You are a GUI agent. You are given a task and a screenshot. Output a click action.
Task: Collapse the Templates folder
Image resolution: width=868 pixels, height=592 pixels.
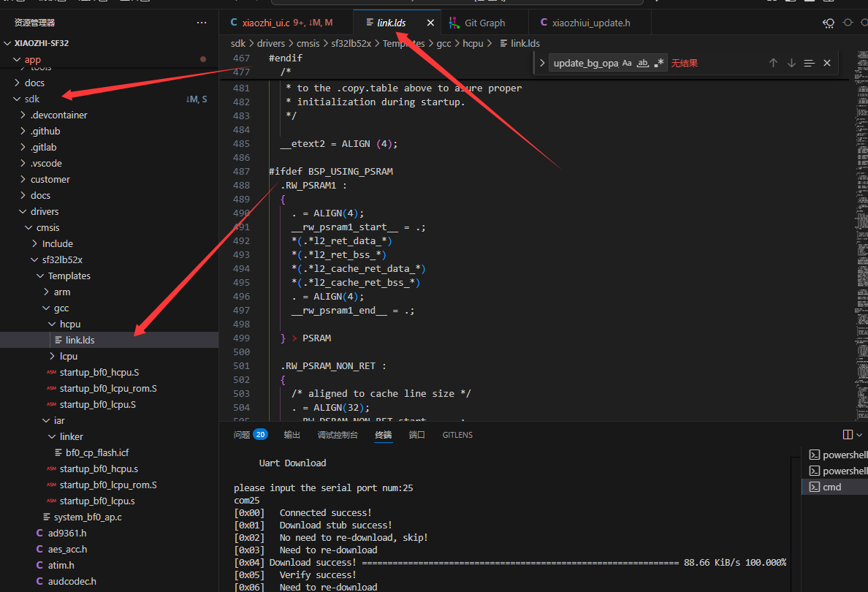[x=40, y=276]
